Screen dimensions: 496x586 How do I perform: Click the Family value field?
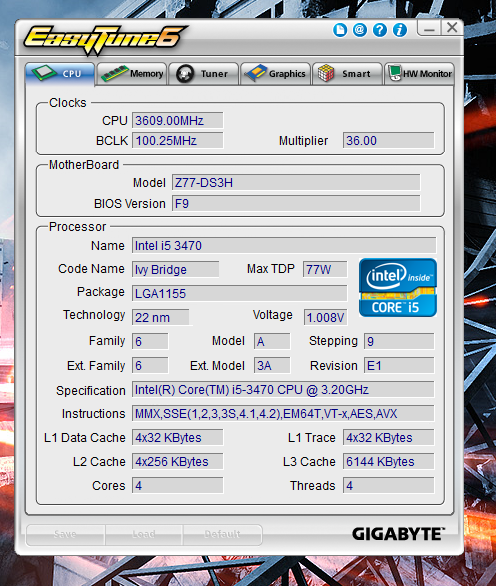150,341
